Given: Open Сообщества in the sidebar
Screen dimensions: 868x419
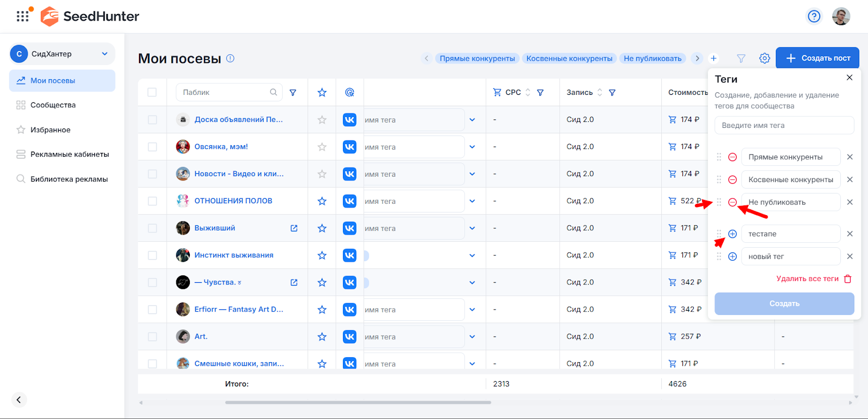Looking at the screenshot, I should (x=53, y=105).
